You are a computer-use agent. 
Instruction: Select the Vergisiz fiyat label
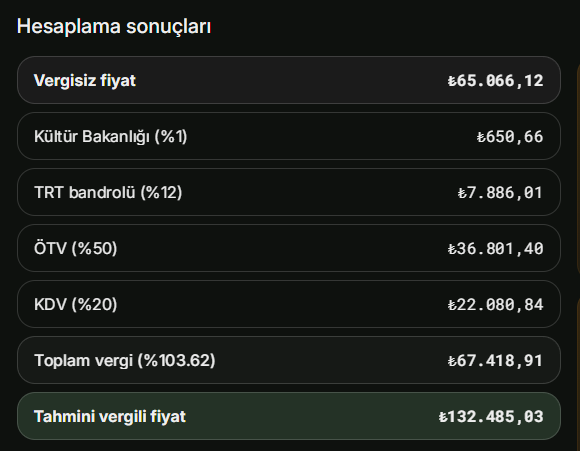coord(85,80)
